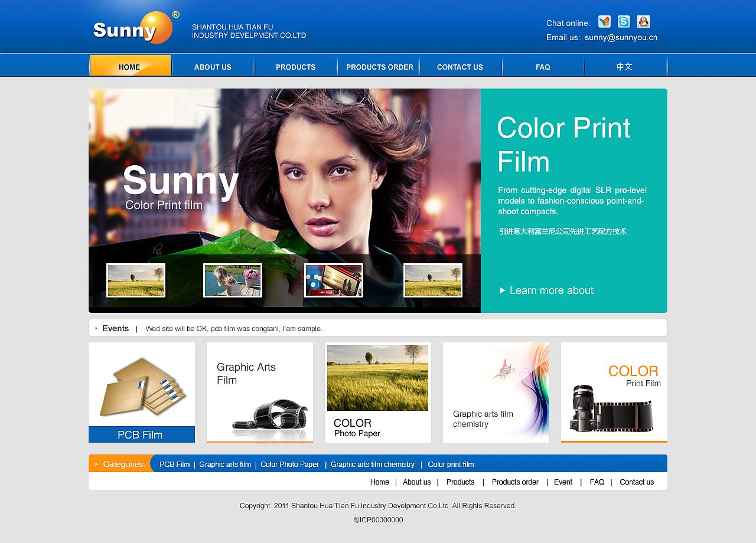This screenshot has width=756, height=543.
Task: Select the COLOR Photo Paper tile
Action: click(x=378, y=392)
